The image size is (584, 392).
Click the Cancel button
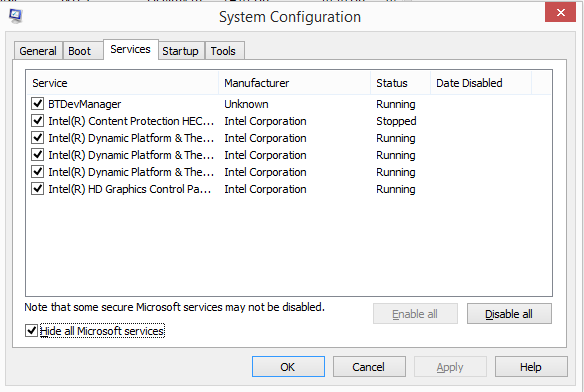369,367
